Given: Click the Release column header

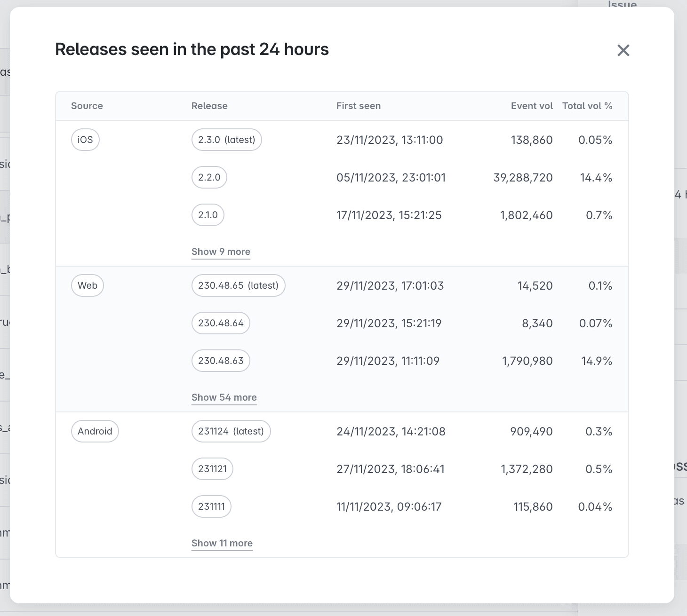Looking at the screenshot, I should pyautogui.click(x=209, y=106).
